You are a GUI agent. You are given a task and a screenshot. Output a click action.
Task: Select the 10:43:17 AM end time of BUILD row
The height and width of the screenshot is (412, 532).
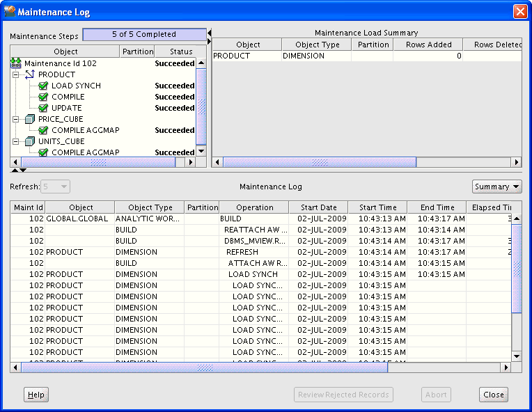[437, 219]
